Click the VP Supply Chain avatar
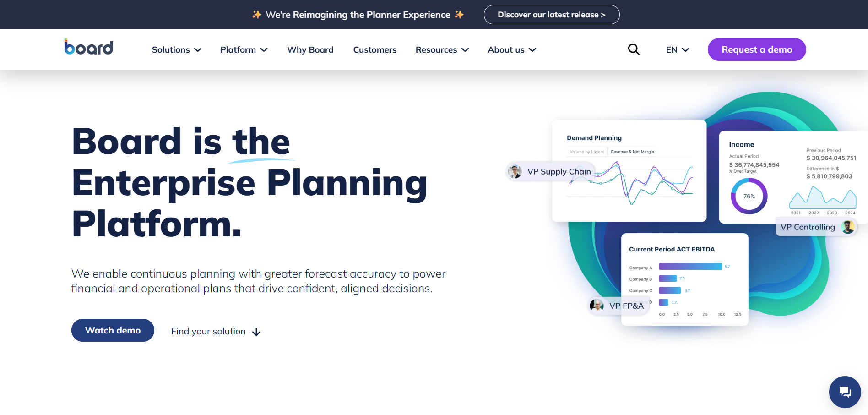The width and height of the screenshot is (868, 415). (515, 171)
